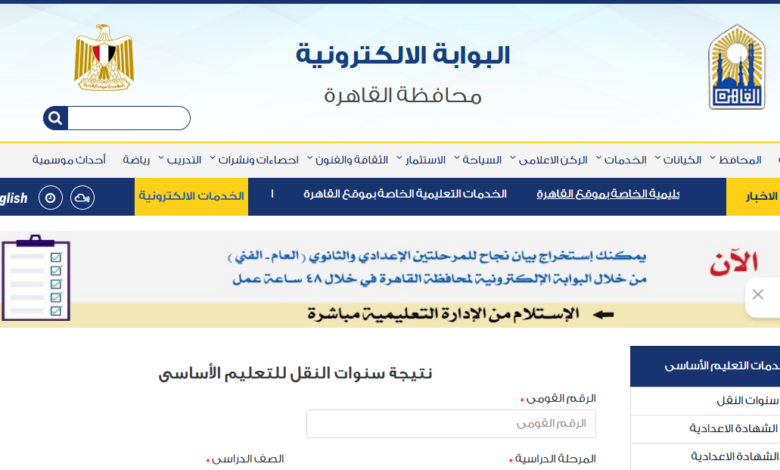This screenshot has width=780, height=470.
Task: Click the search magnifier icon
Action: tap(55, 118)
